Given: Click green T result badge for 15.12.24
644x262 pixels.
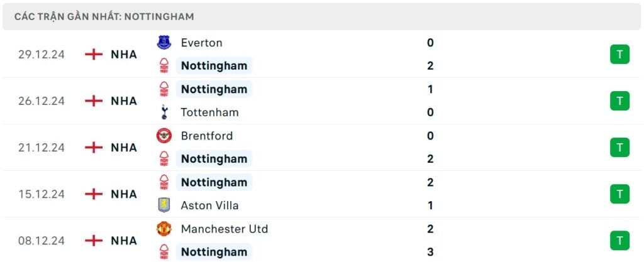Looking at the screenshot, I should click(x=619, y=194).
